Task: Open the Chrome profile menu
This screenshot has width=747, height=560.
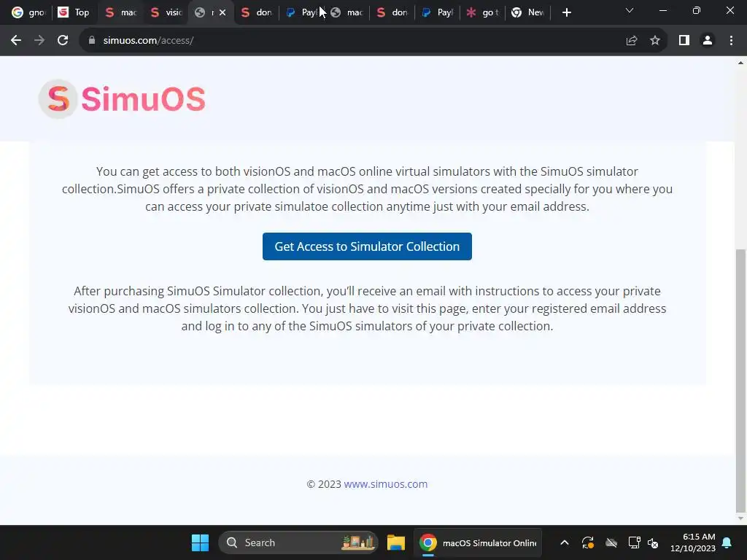Action: [708, 41]
